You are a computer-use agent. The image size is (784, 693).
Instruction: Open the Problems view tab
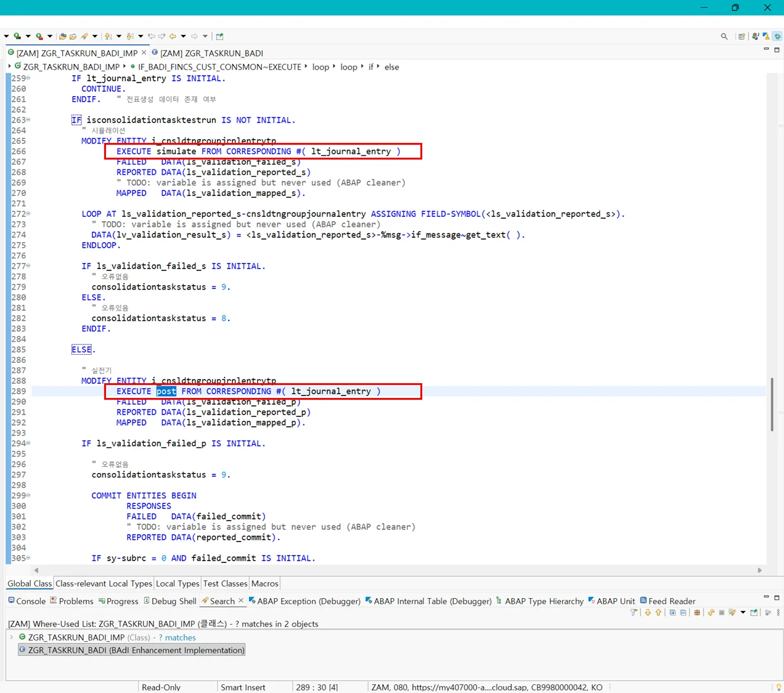71,601
